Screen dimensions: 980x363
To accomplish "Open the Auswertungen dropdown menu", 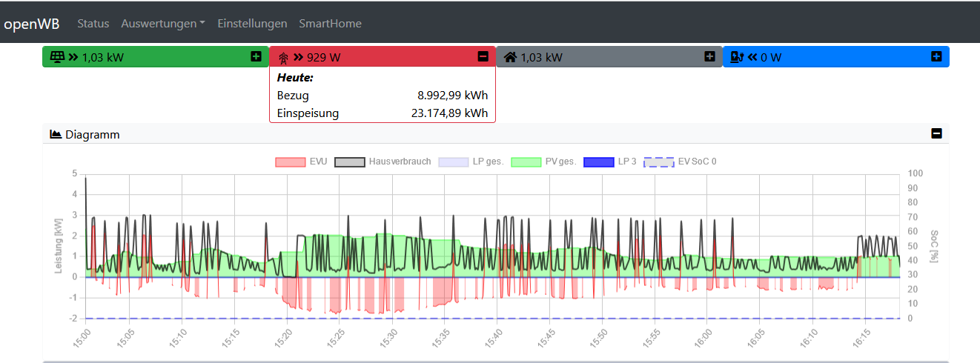I will coord(163,24).
